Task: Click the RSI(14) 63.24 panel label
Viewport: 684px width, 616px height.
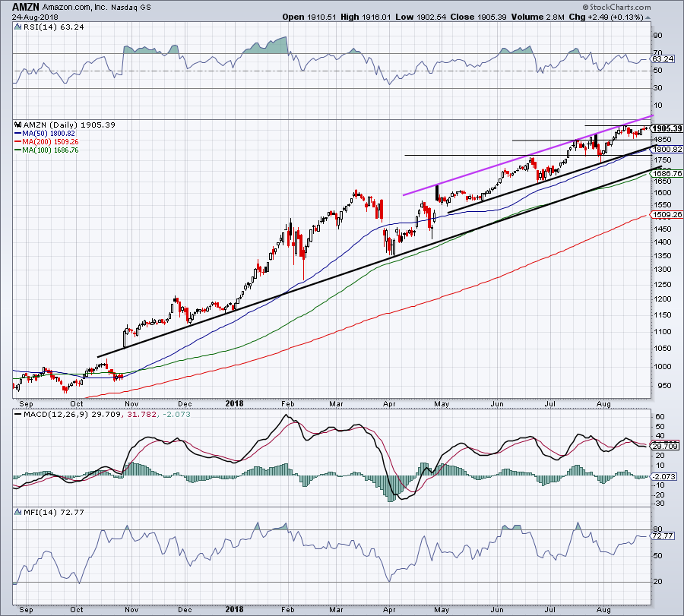Action: click(x=53, y=27)
